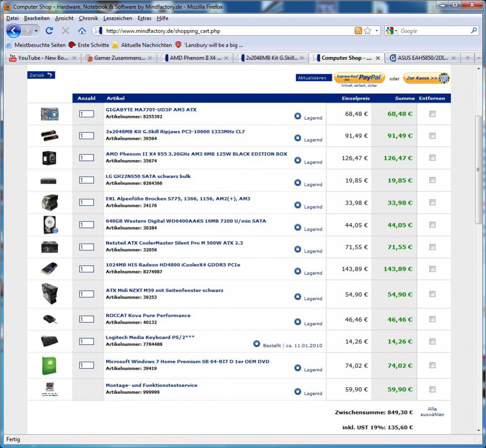Tick remove checkbox for GIGABYTE MA770T-UD3P
The image size is (486, 448).
(x=432, y=114)
